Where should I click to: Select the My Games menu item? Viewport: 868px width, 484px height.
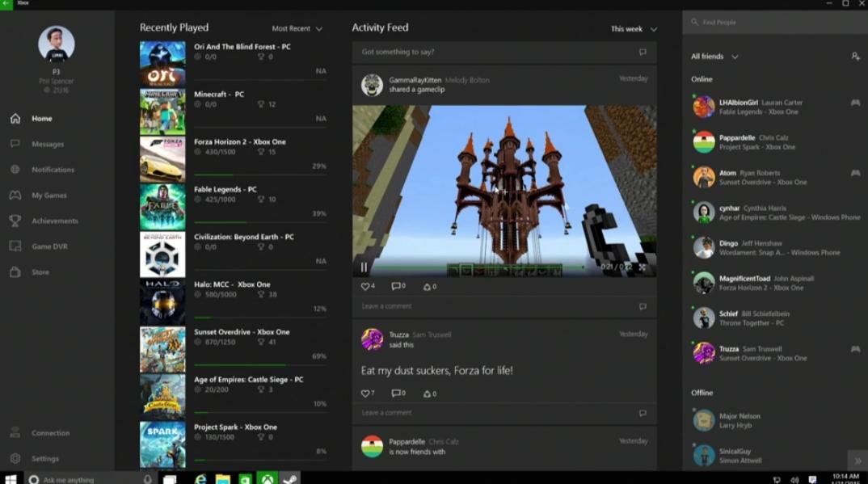pos(48,196)
